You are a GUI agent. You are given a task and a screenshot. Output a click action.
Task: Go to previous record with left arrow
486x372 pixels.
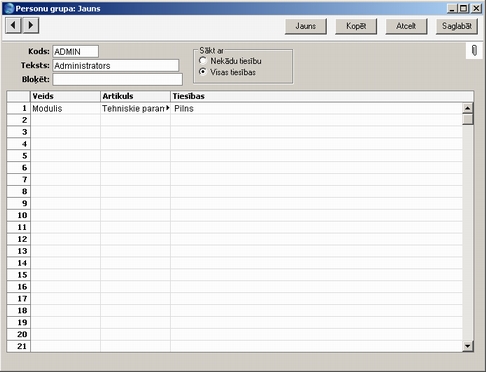click(x=13, y=25)
